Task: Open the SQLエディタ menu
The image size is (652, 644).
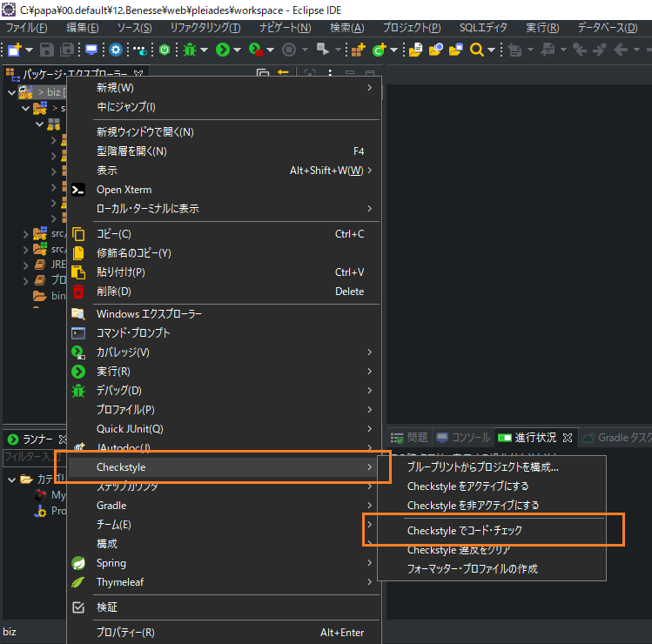Action: [483, 28]
